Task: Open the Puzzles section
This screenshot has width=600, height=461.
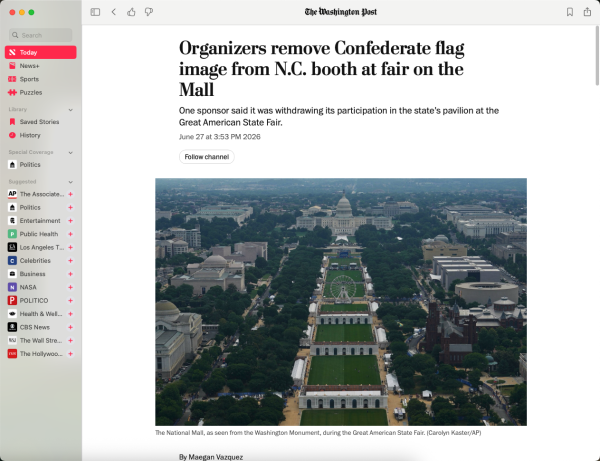Action: (x=41, y=93)
